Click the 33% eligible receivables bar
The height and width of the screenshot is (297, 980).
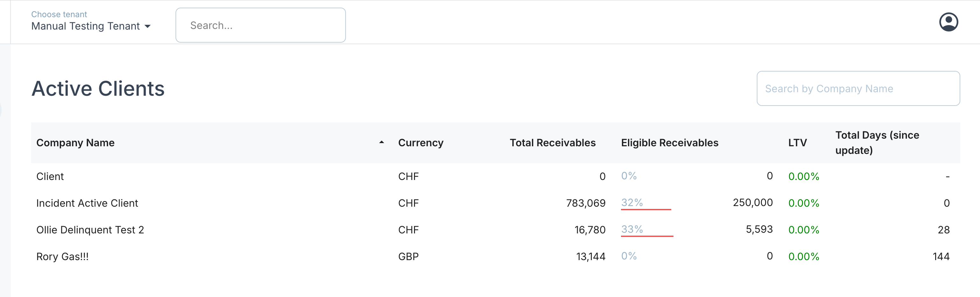coord(647,236)
